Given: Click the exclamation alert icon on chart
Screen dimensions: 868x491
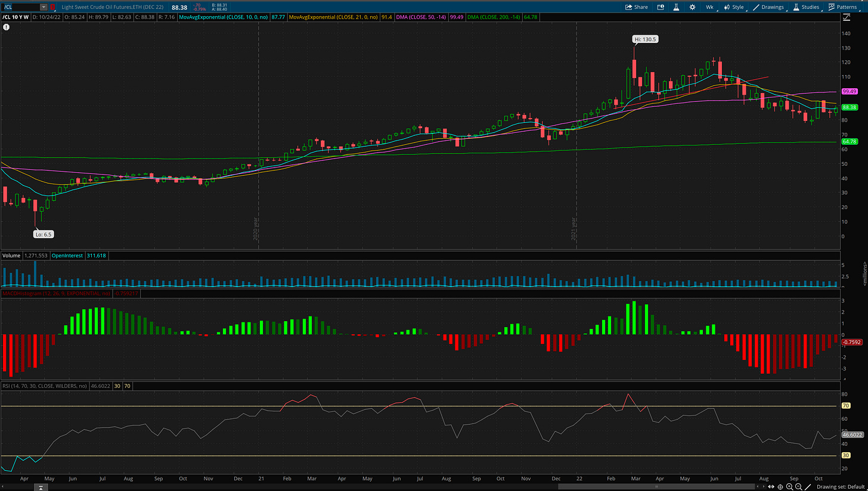Looking at the screenshot, I should coord(6,27).
